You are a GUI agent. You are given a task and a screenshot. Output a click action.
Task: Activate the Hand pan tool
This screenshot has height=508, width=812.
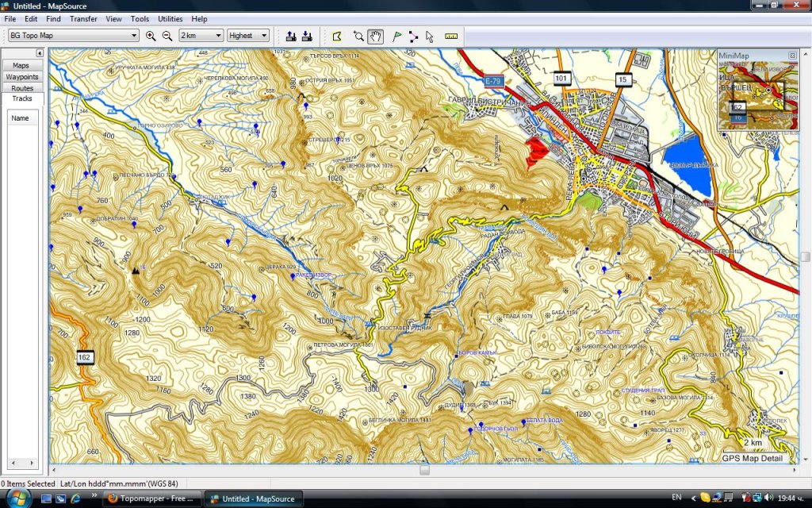[x=376, y=36]
